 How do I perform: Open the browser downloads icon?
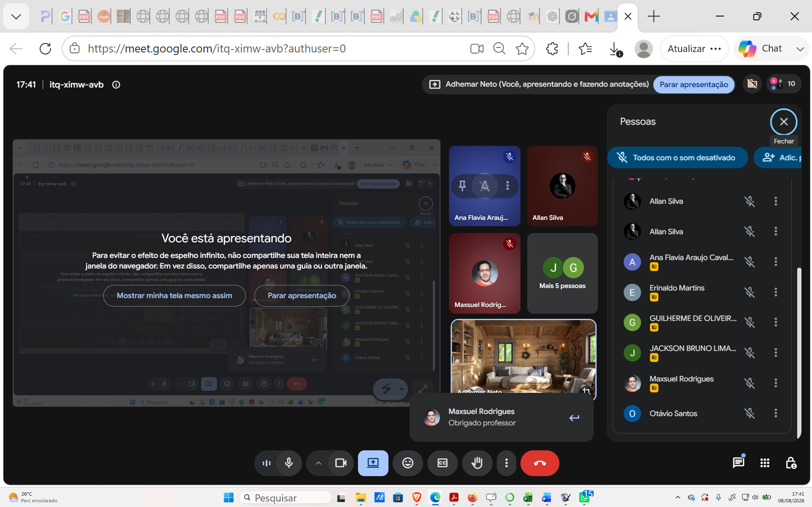(x=615, y=49)
